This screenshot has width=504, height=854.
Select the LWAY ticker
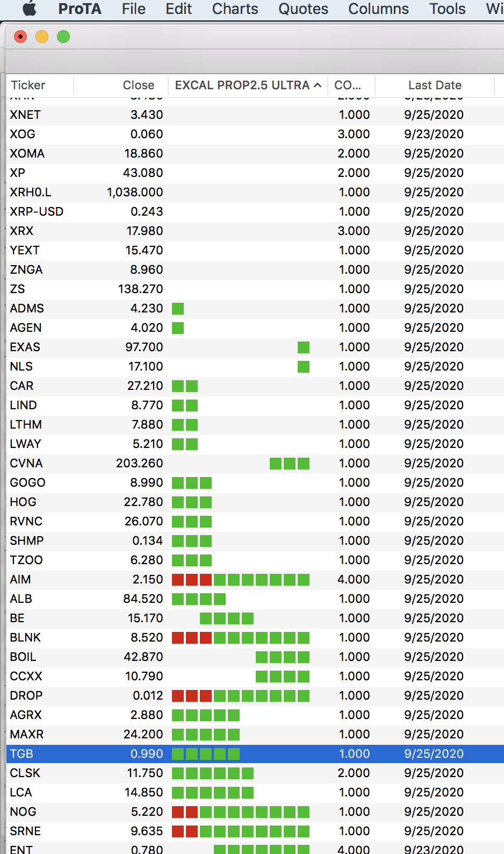[25, 444]
